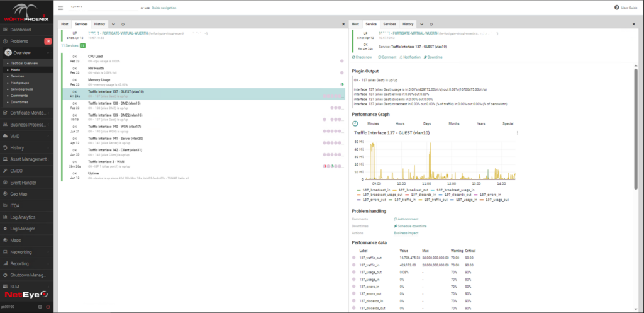This screenshot has height=313, width=644.
Task: Select the Hours graph time range
Action: click(x=400, y=123)
